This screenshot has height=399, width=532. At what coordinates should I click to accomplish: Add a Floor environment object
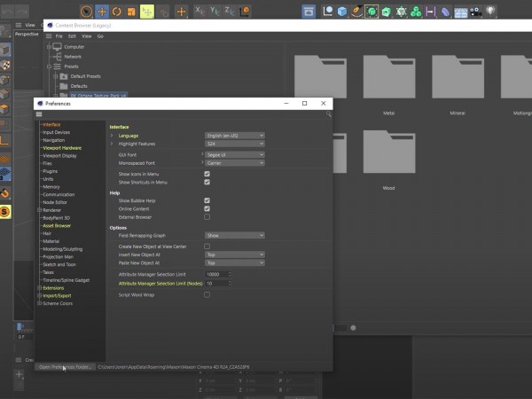[460, 12]
